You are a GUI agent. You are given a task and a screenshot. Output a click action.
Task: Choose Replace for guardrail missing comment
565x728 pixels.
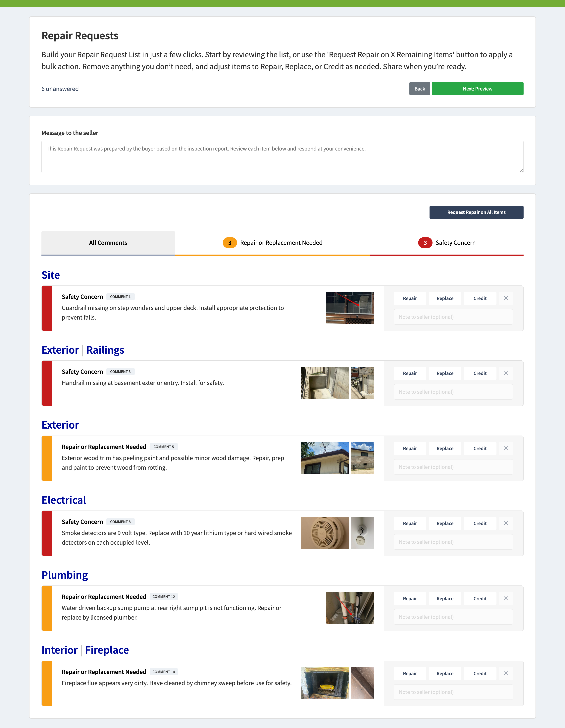coord(445,298)
